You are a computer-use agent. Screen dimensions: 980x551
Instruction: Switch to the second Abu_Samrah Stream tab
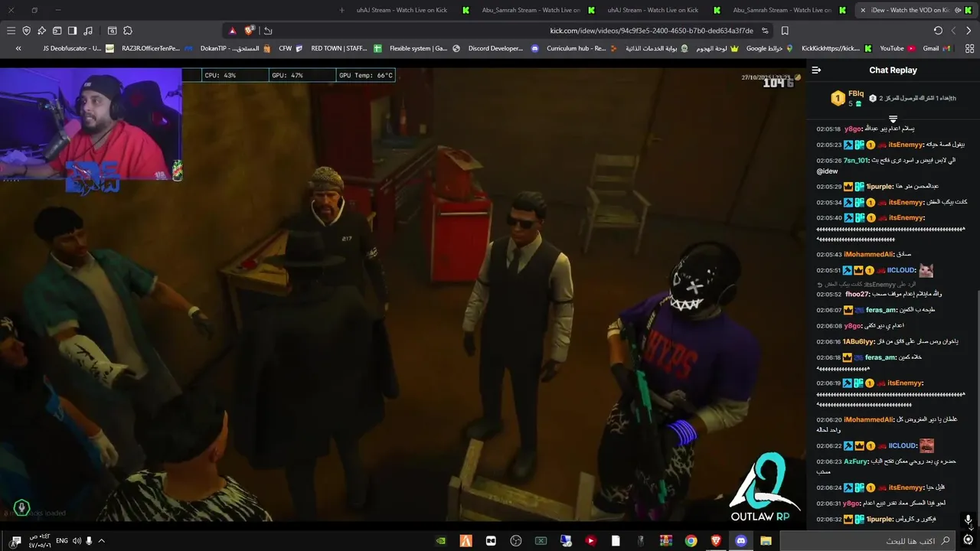click(788, 10)
